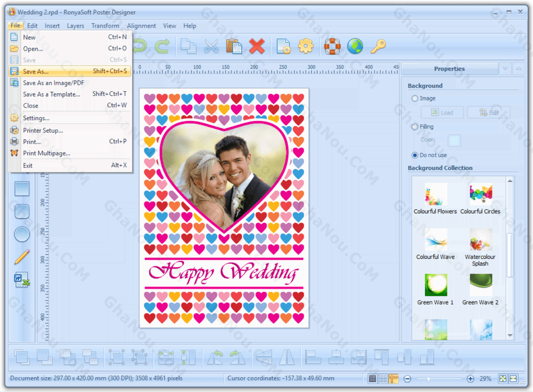Toggle the solid grid in status bar
533x392 pixels.
(x=372, y=378)
